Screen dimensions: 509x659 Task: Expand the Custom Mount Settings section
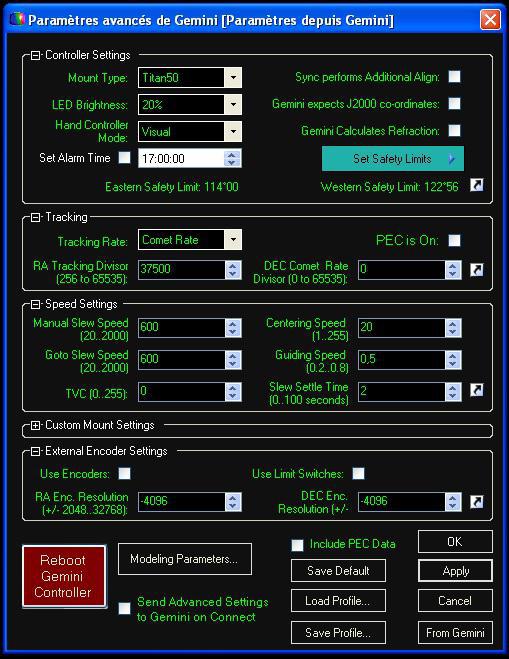pyautogui.click(x=36, y=425)
